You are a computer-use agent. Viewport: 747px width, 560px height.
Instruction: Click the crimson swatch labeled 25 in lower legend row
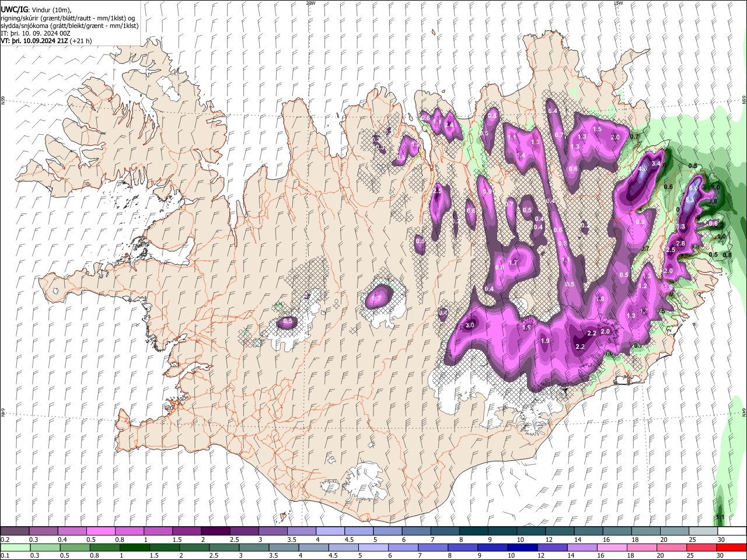[x=701, y=547]
